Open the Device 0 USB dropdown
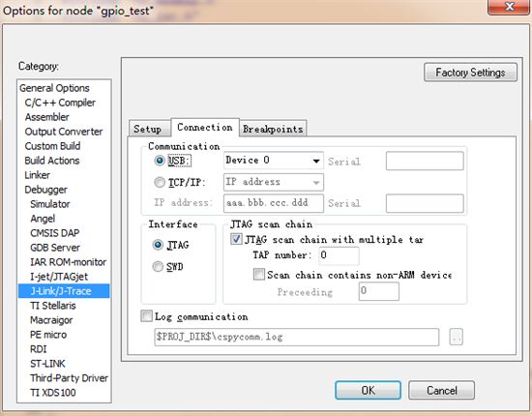This screenshot has height=416, width=532. coord(274,161)
